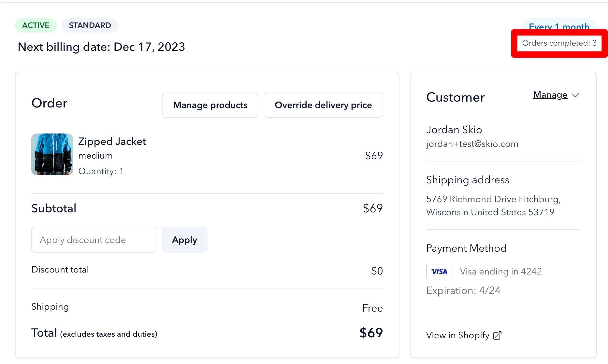This screenshot has height=364, width=608.
Task: Focus the Apply discount code field
Action: tap(94, 240)
